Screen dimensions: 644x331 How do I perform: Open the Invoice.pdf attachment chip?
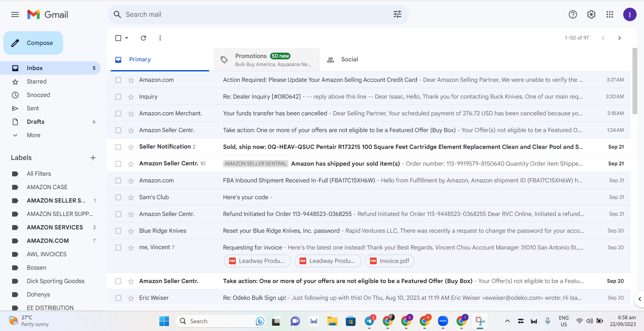389,261
